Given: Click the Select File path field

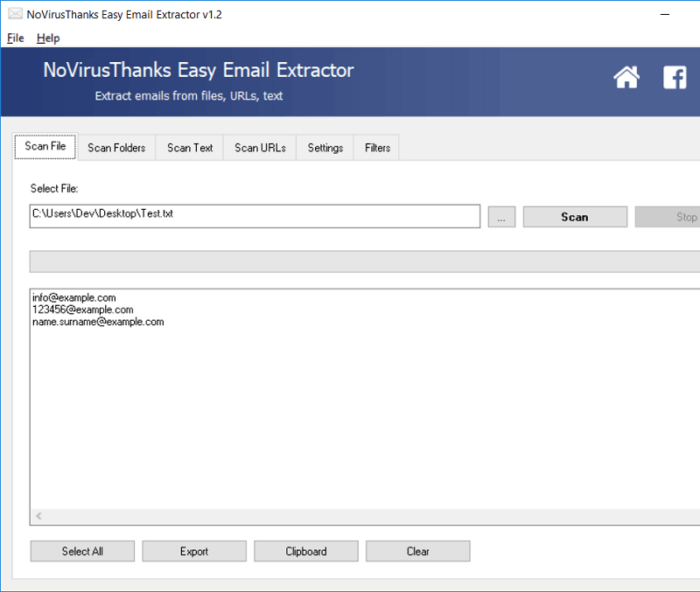Looking at the screenshot, I should coord(255,216).
